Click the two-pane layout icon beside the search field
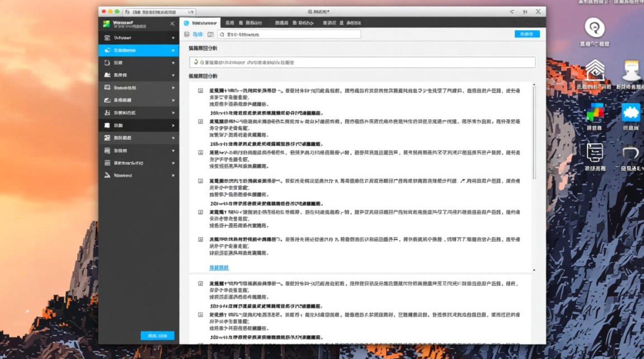Screen dimensions: 644x359 click(210, 34)
